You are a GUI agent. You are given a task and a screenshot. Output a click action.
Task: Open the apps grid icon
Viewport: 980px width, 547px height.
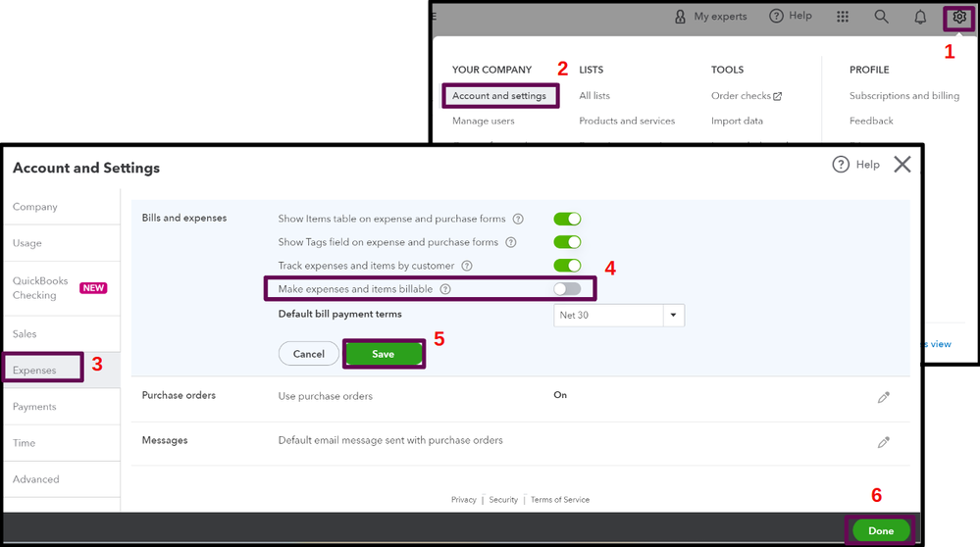tap(843, 17)
